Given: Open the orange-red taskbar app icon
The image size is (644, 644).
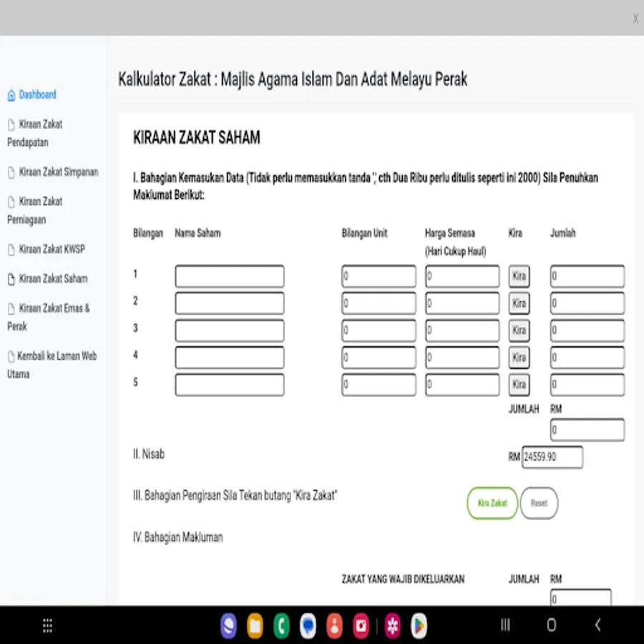Looking at the screenshot, I should click(334, 625).
